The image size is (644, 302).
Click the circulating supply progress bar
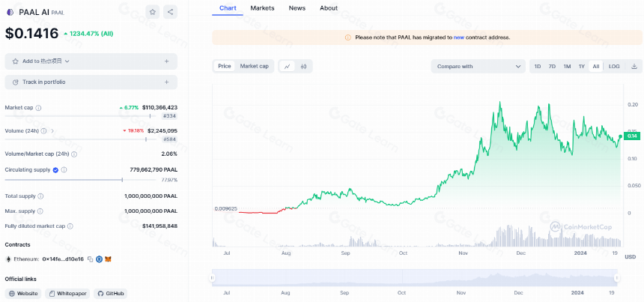pyautogui.click(x=80, y=180)
